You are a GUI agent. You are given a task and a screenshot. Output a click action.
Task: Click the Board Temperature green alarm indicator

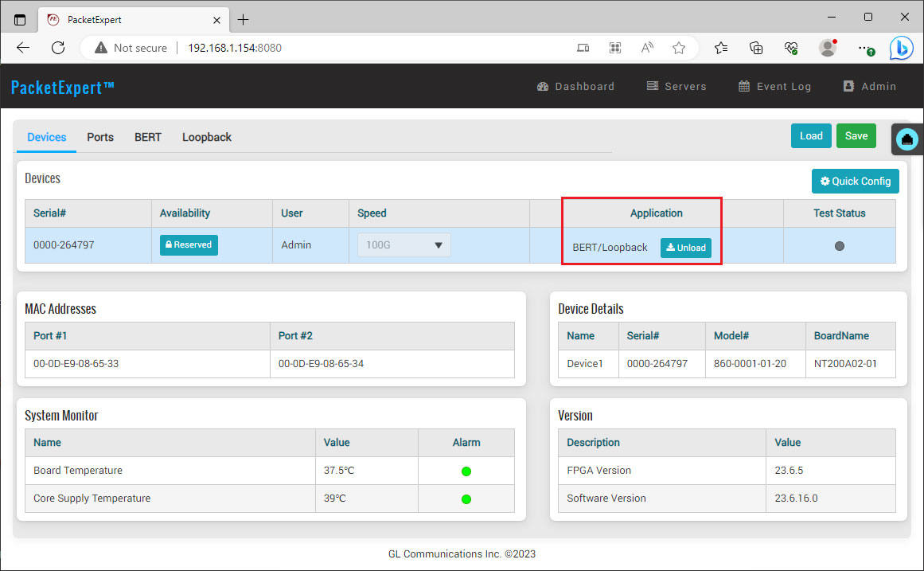(x=466, y=471)
